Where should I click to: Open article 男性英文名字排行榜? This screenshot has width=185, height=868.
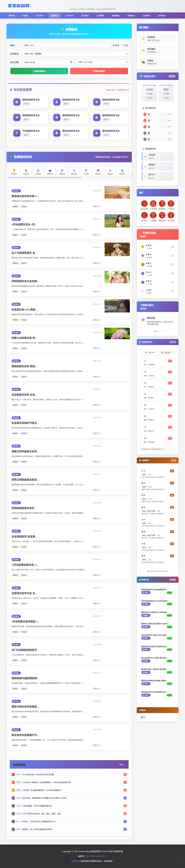click(25, 196)
